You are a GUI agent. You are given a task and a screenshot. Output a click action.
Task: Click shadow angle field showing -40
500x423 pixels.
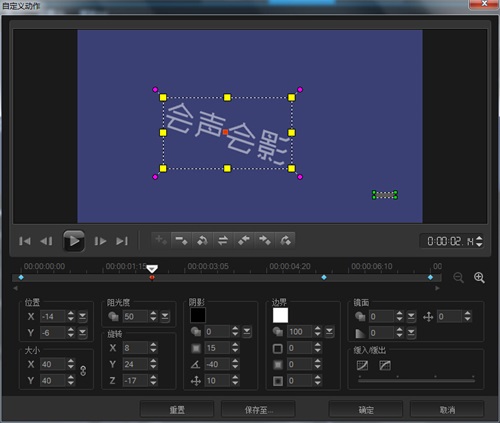[217, 364]
